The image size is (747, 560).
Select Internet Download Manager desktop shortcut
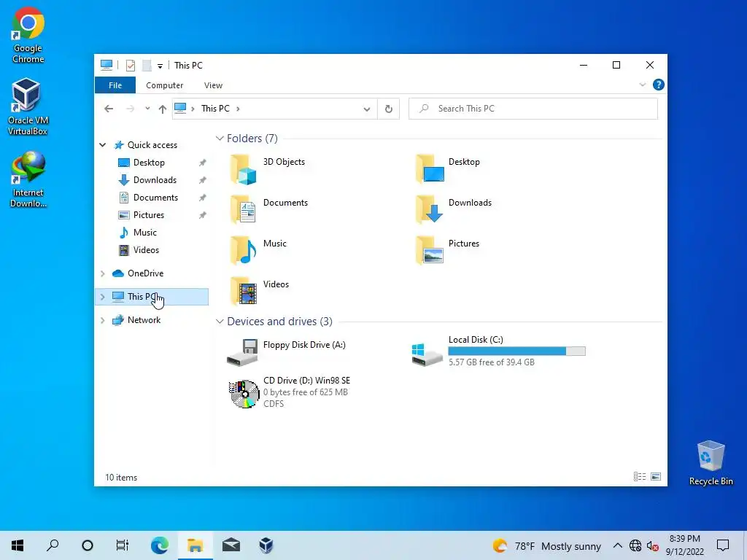coord(28,179)
